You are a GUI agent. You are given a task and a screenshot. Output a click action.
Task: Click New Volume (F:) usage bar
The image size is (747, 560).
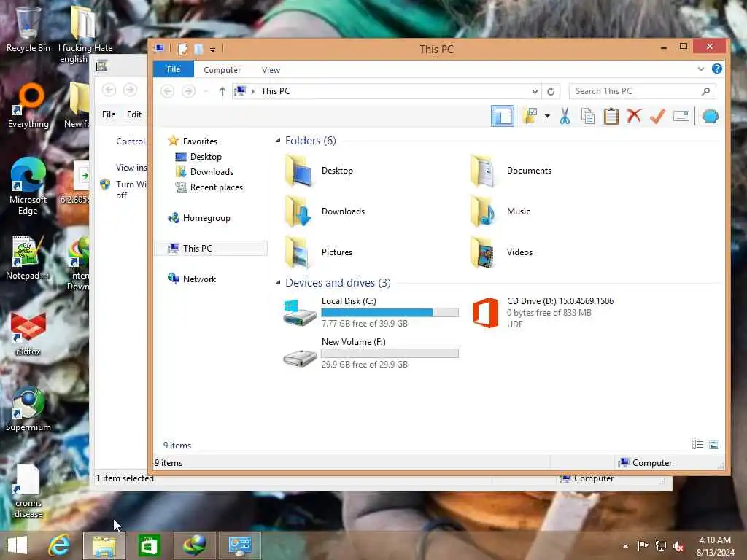coord(390,354)
